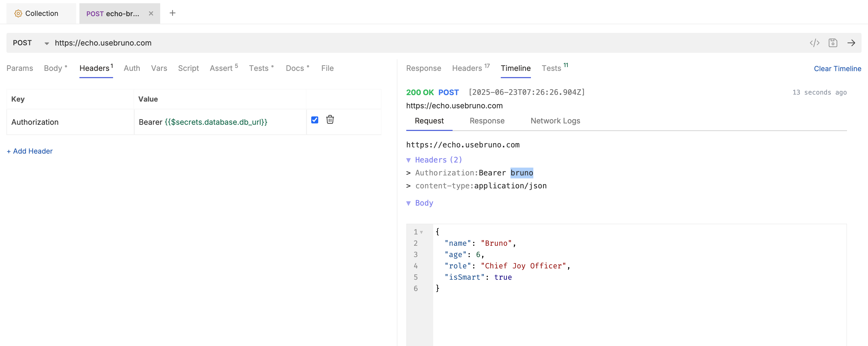Close the echo-bruno request tab
Viewport: 868px width, 346px height.
(151, 13)
